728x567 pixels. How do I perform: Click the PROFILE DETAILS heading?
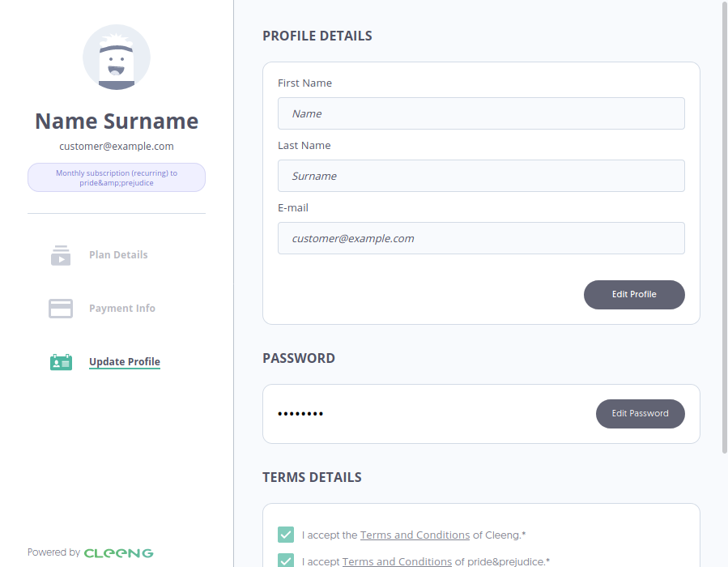coord(317,36)
